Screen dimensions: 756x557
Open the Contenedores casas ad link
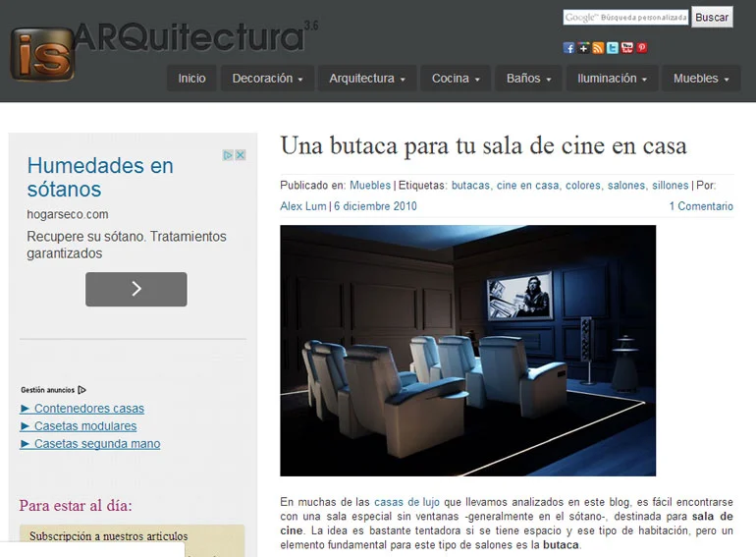click(x=81, y=409)
